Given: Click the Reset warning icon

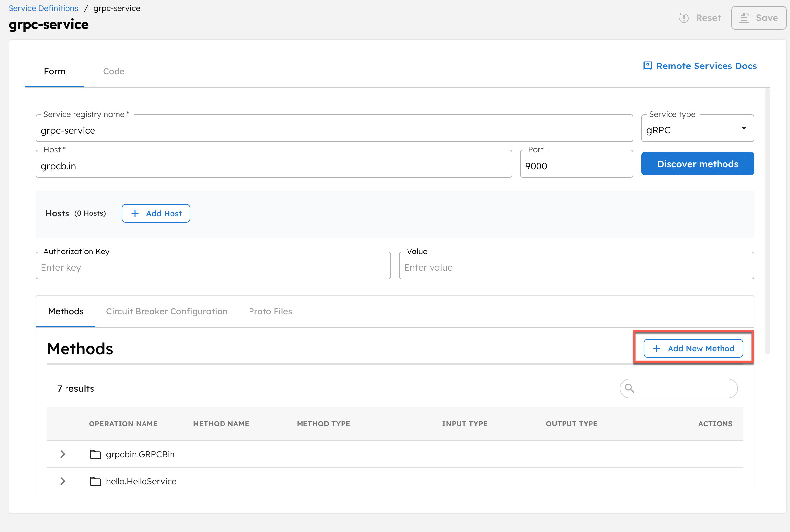Looking at the screenshot, I should 684,18.
